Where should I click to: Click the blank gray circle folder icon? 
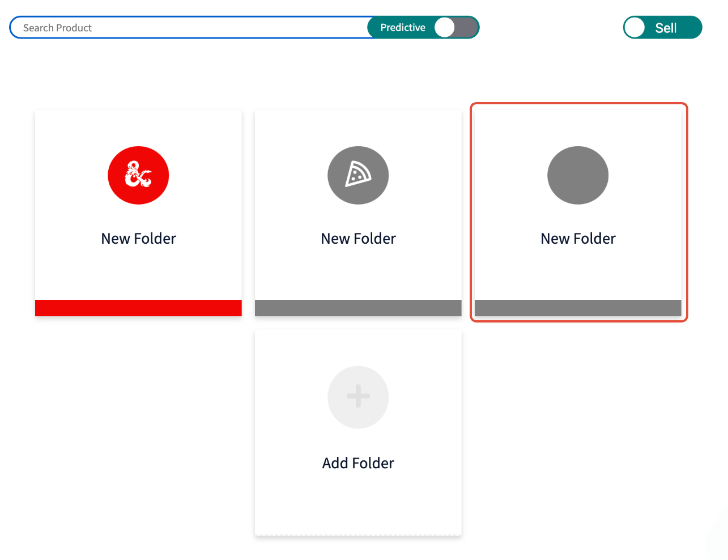578,175
